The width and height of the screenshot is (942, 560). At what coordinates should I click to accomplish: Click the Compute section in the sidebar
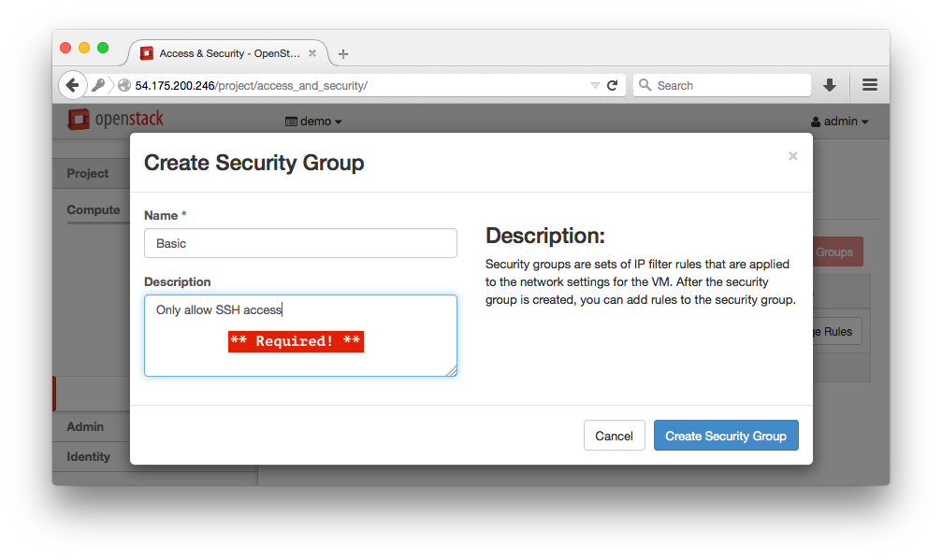tap(94, 209)
